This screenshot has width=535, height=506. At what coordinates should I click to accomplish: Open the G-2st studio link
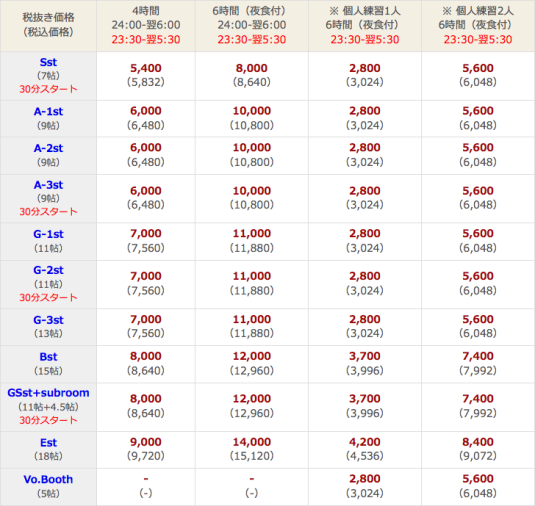(x=48, y=270)
